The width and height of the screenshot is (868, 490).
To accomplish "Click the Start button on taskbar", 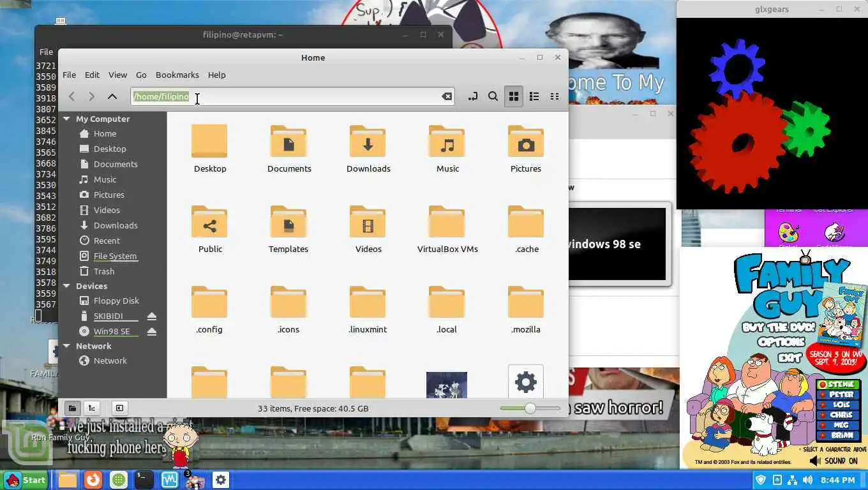I will pyautogui.click(x=26, y=480).
